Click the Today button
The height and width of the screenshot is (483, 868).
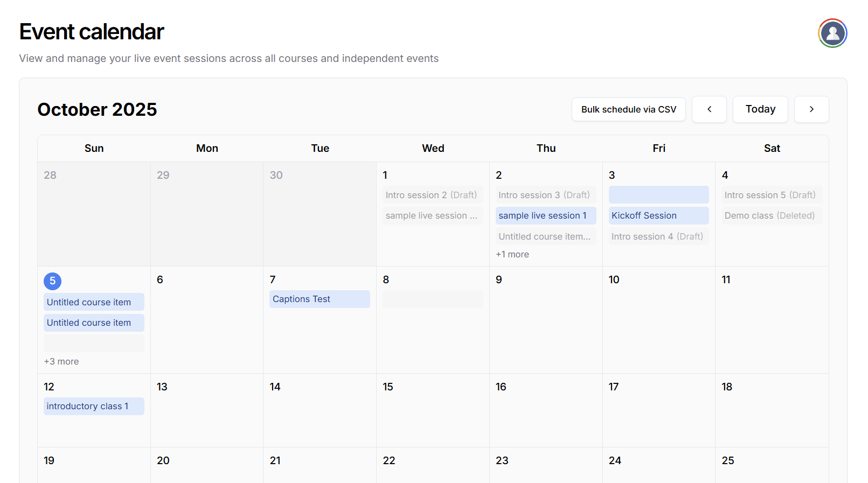(760, 109)
